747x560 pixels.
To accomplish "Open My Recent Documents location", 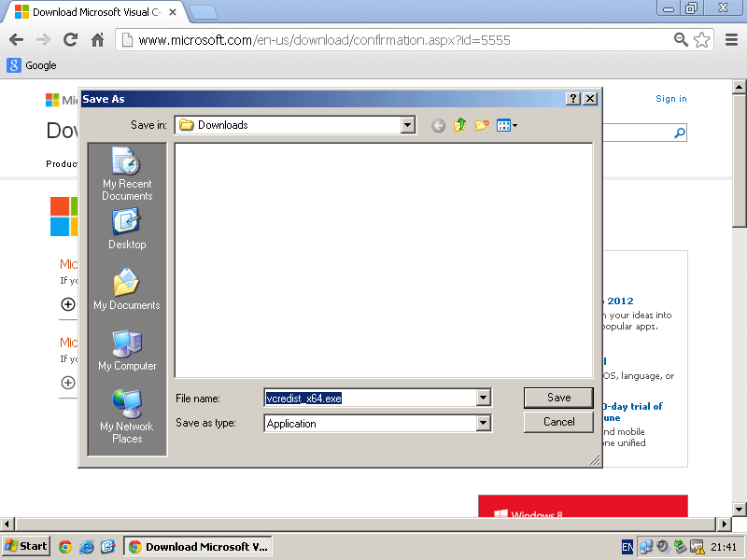I will pos(127,174).
